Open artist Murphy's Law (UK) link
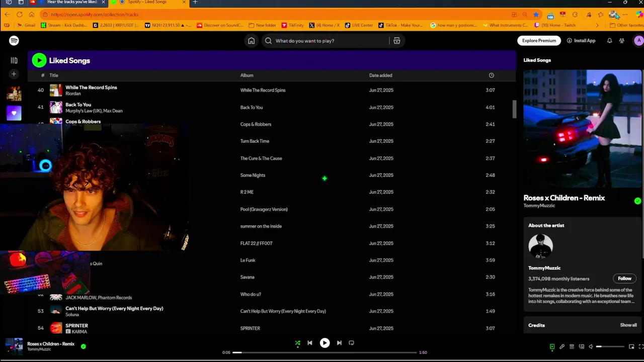 pos(84,111)
